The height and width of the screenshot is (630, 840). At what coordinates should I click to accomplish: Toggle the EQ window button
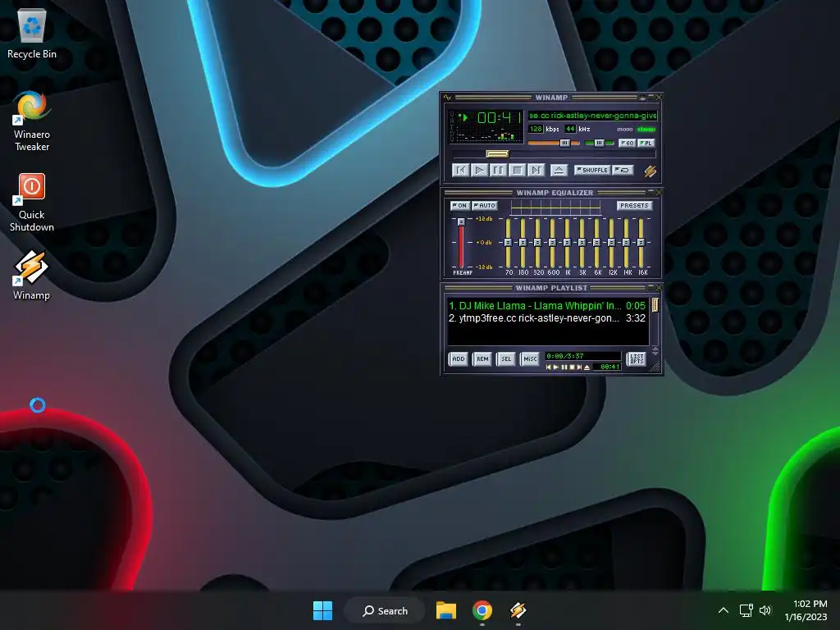click(x=627, y=143)
